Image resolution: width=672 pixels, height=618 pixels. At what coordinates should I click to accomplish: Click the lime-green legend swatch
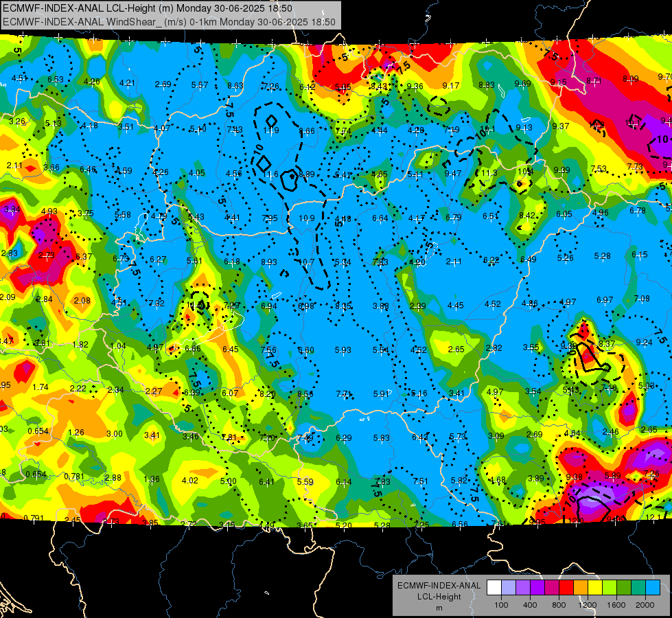[610, 588]
